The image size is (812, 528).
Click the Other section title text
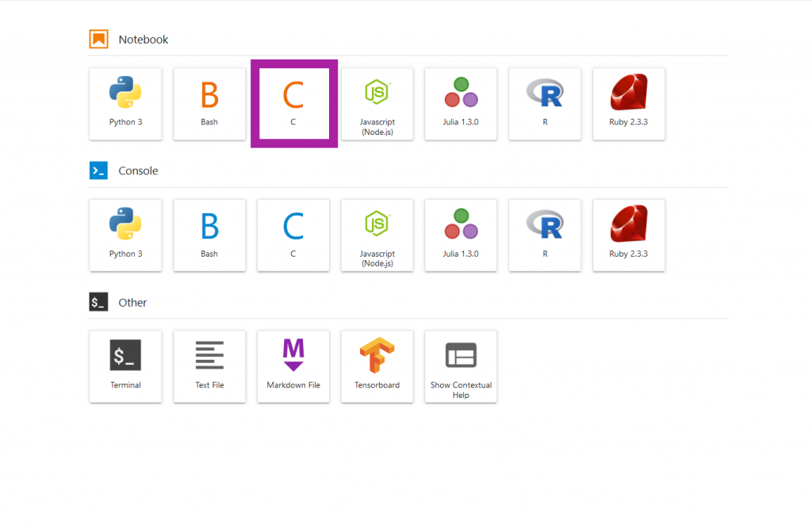[132, 302]
